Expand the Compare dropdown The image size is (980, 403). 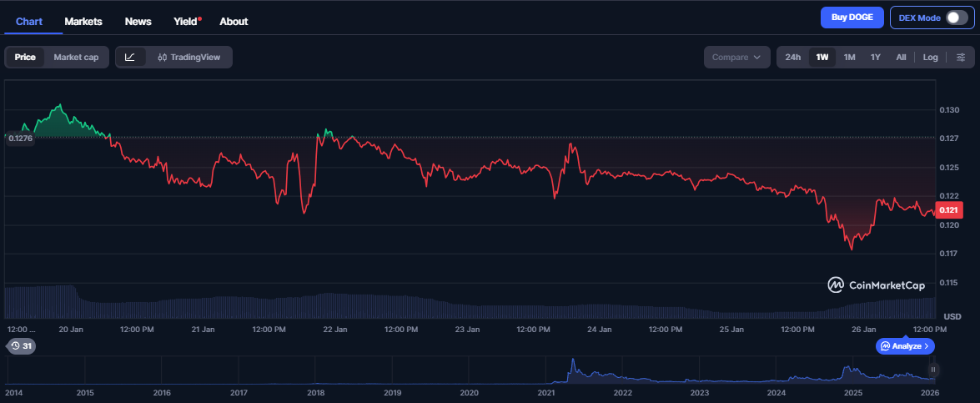click(736, 58)
